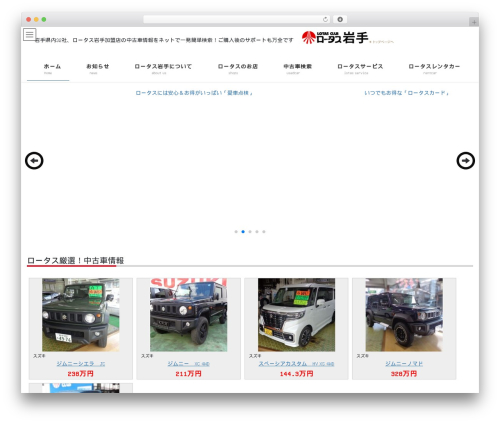
Task: Click the small トップページへ link by logo
Action: 382,42
